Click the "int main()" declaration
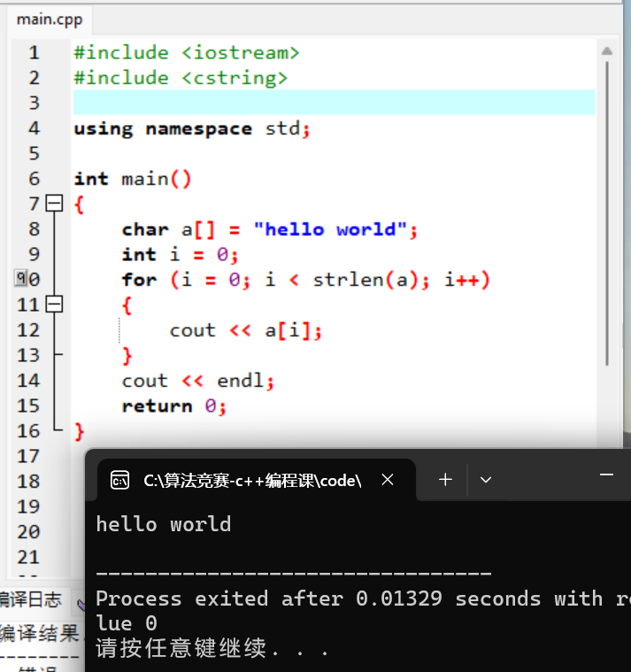 coord(133,179)
